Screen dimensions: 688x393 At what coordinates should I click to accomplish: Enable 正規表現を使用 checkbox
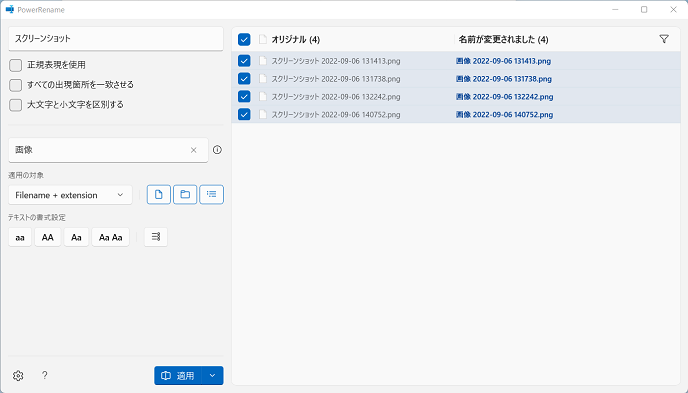(x=15, y=65)
